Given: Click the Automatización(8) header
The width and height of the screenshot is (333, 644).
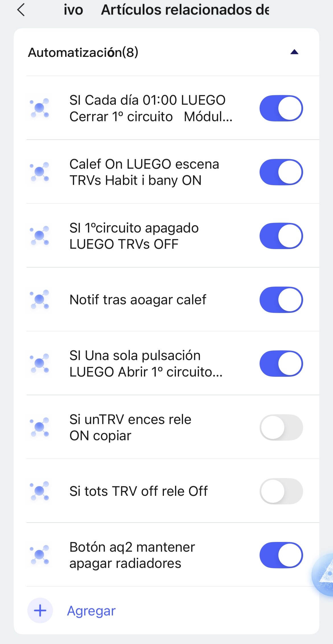Looking at the screenshot, I should point(83,52).
